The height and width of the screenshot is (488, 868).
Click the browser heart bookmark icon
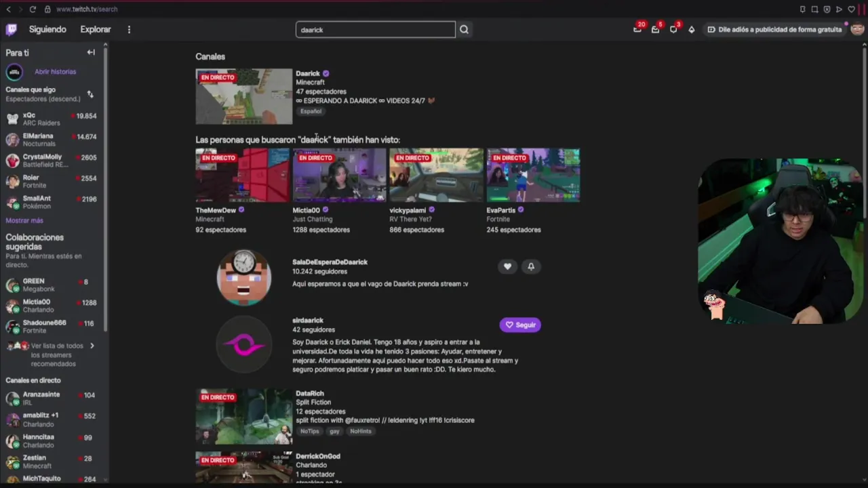(x=851, y=9)
